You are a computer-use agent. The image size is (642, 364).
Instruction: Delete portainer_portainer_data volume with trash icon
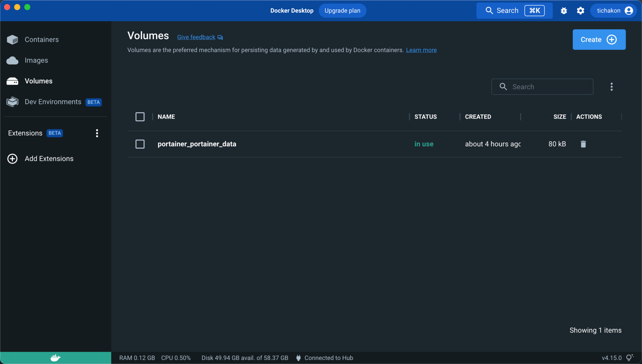pyautogui.click(x=583, y=144)
